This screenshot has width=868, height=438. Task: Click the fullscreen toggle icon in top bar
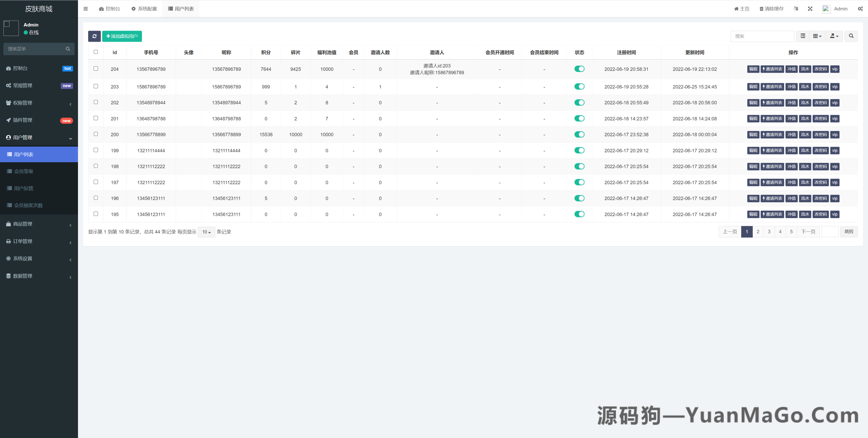(810, 8)
